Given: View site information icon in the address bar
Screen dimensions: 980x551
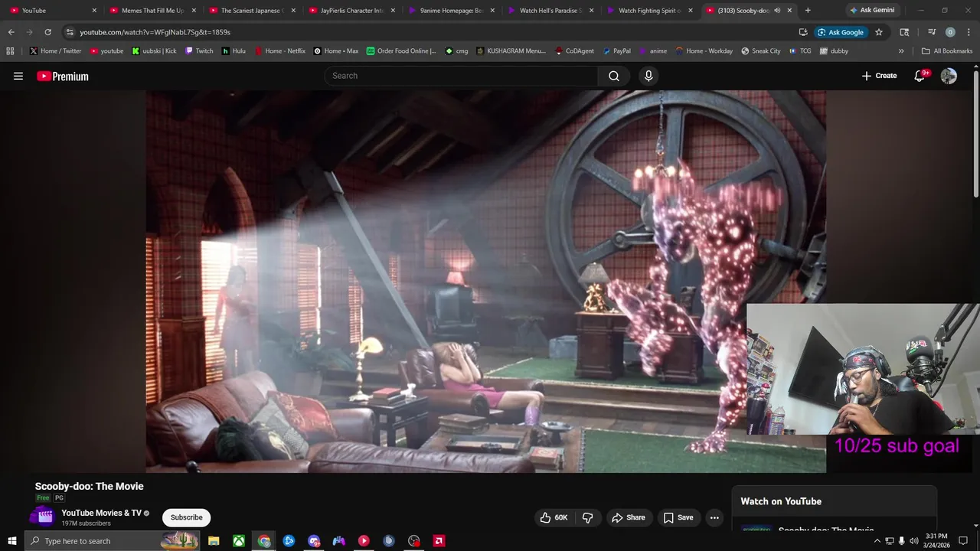Looking at the screenshot, I should coord(70,32).
